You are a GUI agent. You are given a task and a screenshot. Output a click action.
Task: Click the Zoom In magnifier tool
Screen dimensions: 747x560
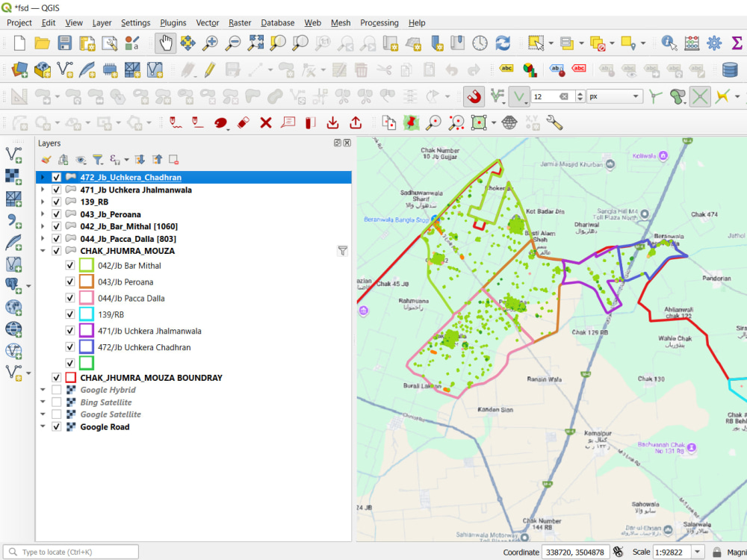coord(210,43)
